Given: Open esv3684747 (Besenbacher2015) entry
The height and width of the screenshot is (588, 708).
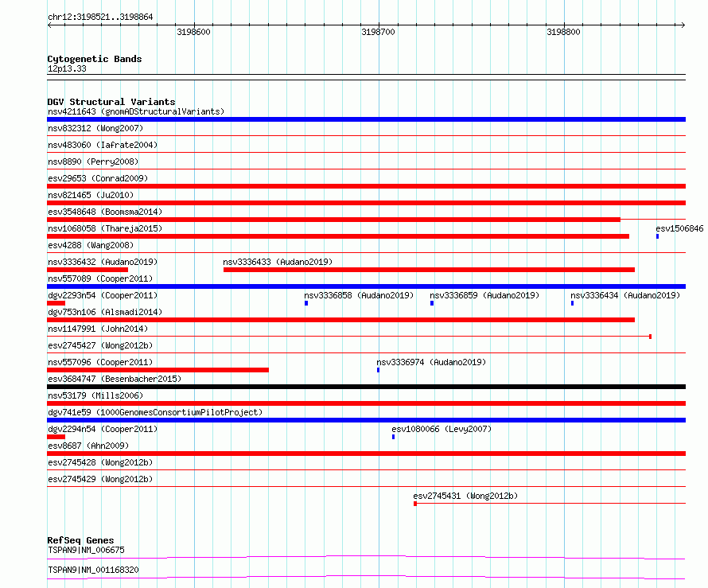Looking at the screenshot, I should click(x=115, y=379).
